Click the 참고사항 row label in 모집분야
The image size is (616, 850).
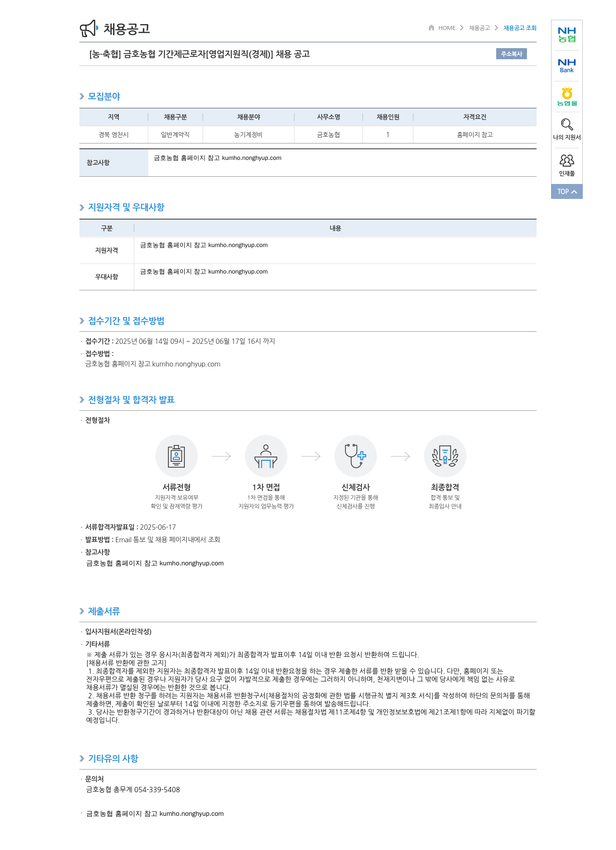[114, 163]
